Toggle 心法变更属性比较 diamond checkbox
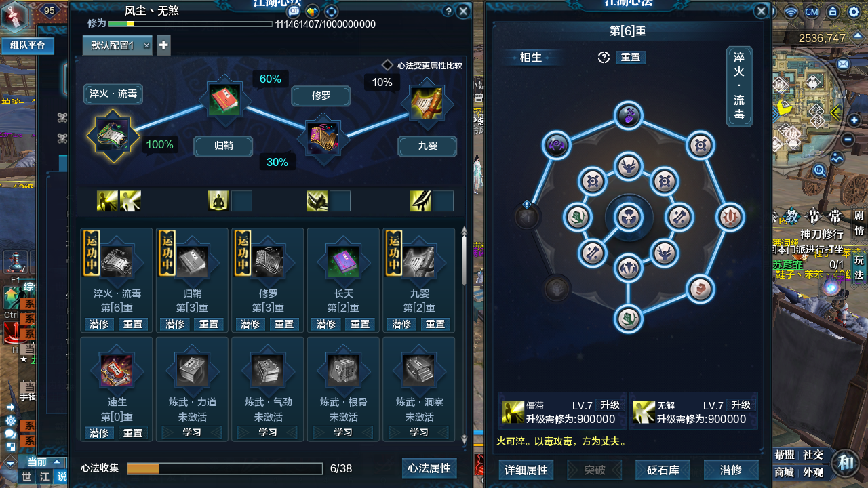Image resolution: width=868 pixels, height=488 pixels. 387,65
